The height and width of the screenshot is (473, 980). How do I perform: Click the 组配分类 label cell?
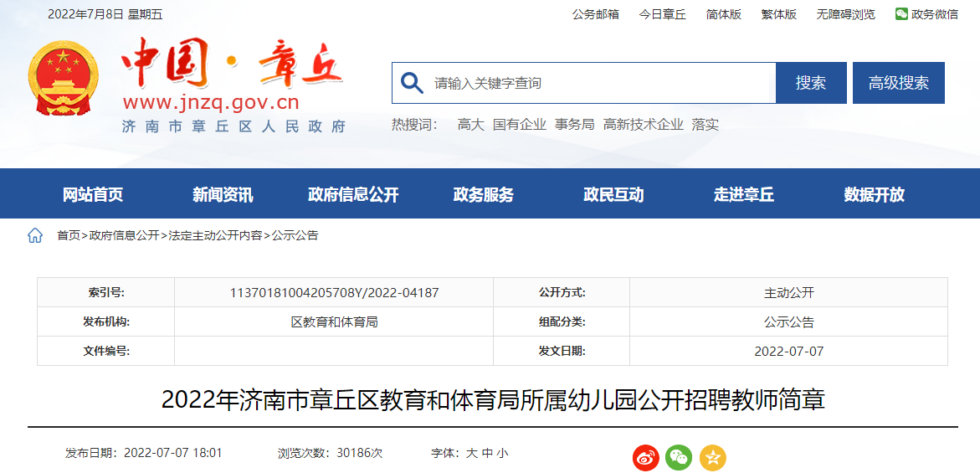click(x=562, y=321)
